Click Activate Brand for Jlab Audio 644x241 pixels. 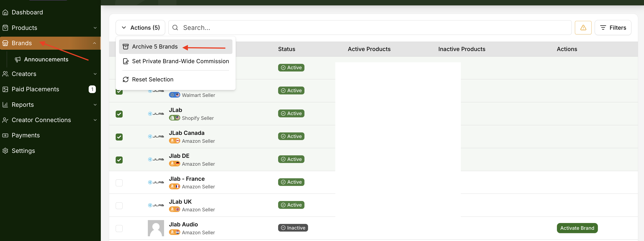click(577, 228)
